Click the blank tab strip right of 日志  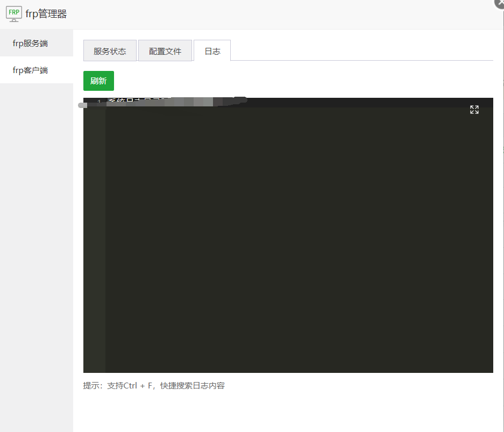(360, 51)
